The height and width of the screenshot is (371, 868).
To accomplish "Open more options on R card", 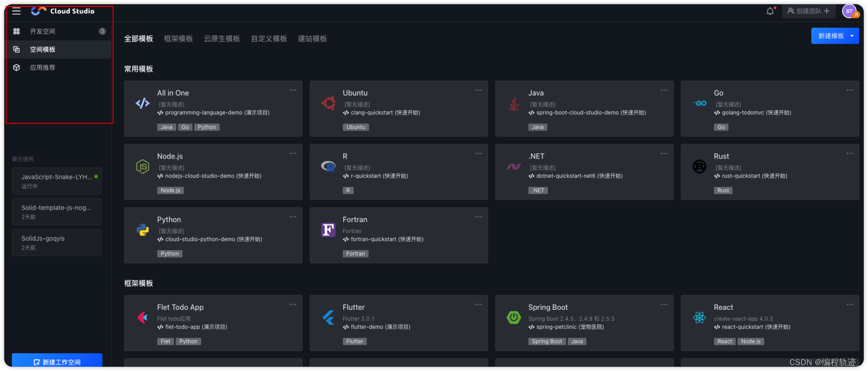I will point(479,153).
